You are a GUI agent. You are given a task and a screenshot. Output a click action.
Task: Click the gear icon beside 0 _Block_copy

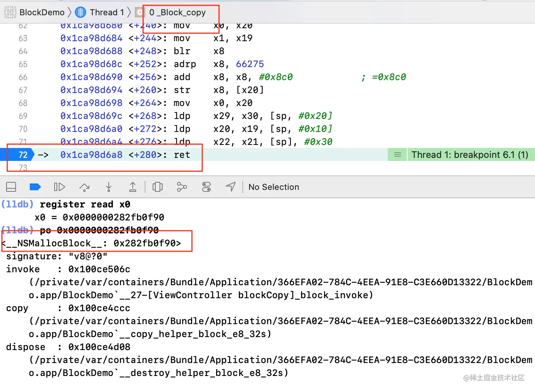pos(140,12)
